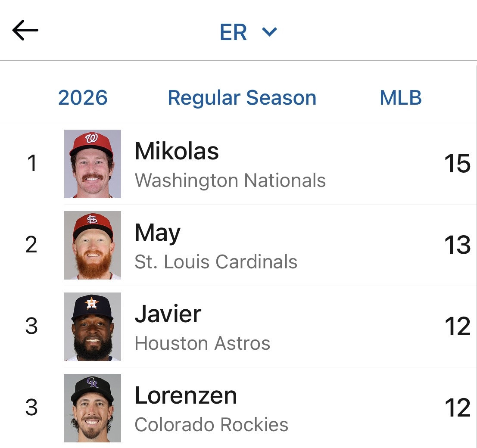The height and width of the screenshot is (448, 477).
Task: Tap the Colorado Rockies team label
Action: pos(211,425)
